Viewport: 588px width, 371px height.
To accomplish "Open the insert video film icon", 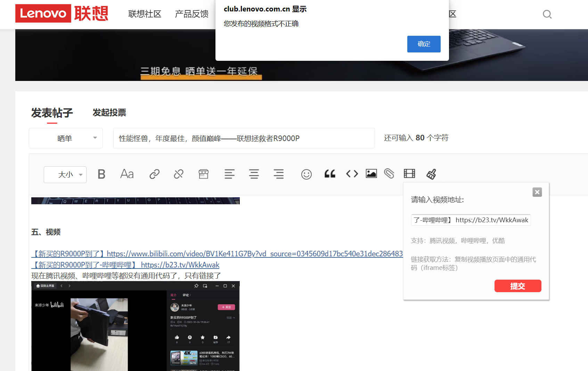I will [x=409, y=173].
